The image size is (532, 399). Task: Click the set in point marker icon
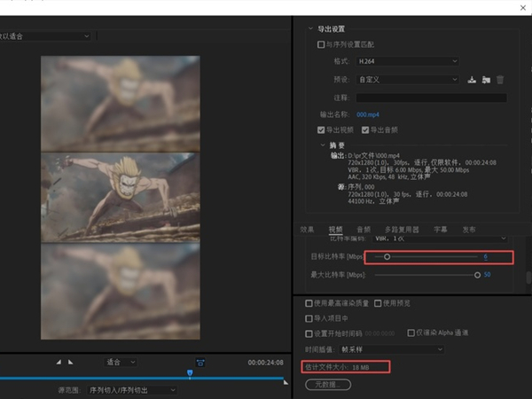pyautogui.click(x=59, y=362)
